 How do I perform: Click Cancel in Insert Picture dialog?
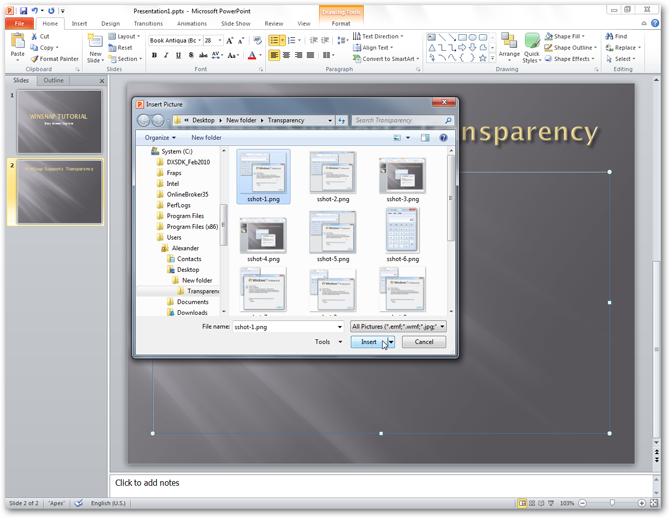click(x=424, y=342)
